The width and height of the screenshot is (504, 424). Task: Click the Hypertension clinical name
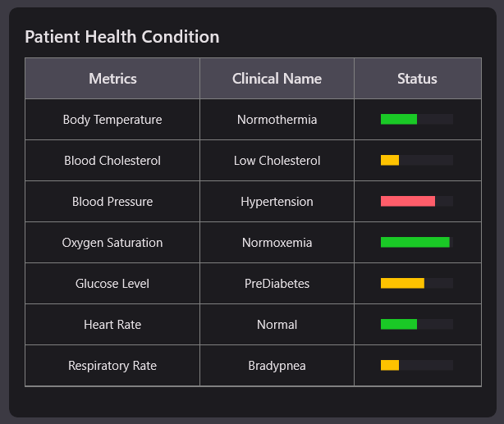[x=277, y=202]
